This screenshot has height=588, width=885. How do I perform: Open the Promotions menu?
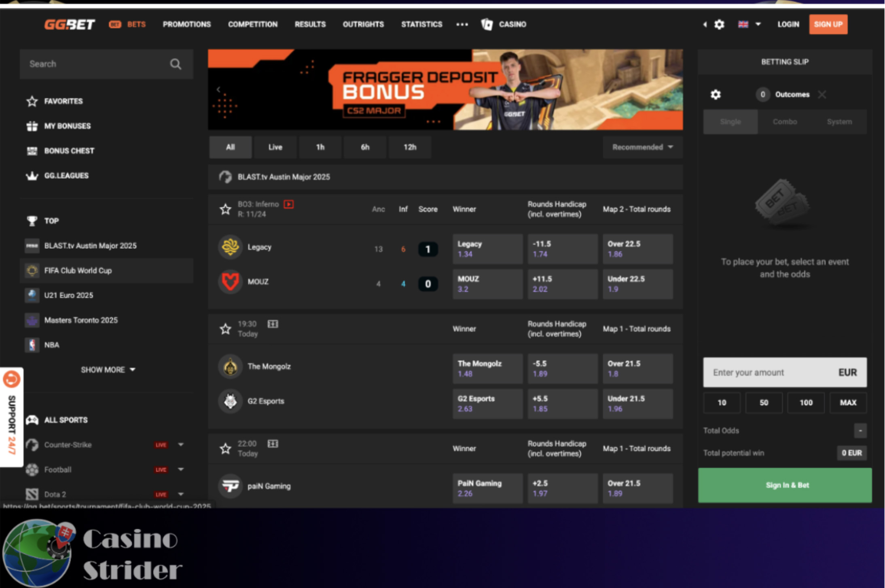click(x=187, y=25)
